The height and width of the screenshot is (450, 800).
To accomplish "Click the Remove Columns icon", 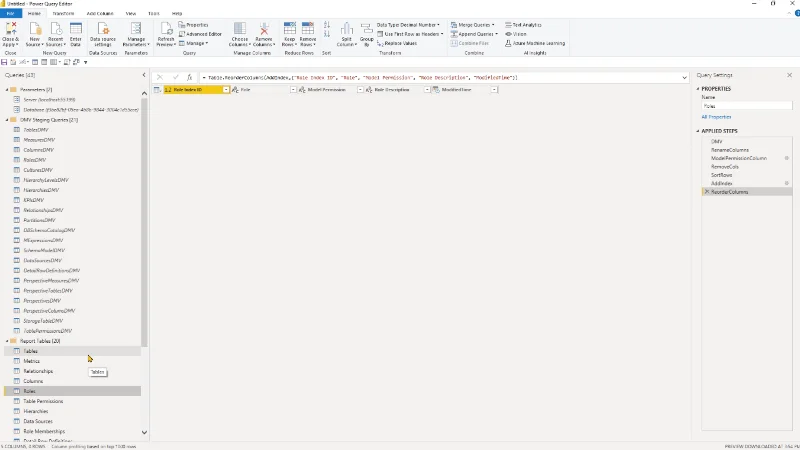I will 264,29.
